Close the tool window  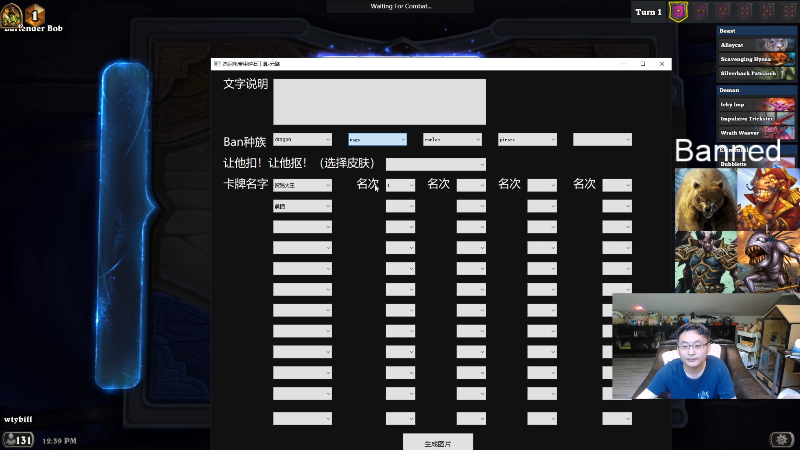click(662, 64)
